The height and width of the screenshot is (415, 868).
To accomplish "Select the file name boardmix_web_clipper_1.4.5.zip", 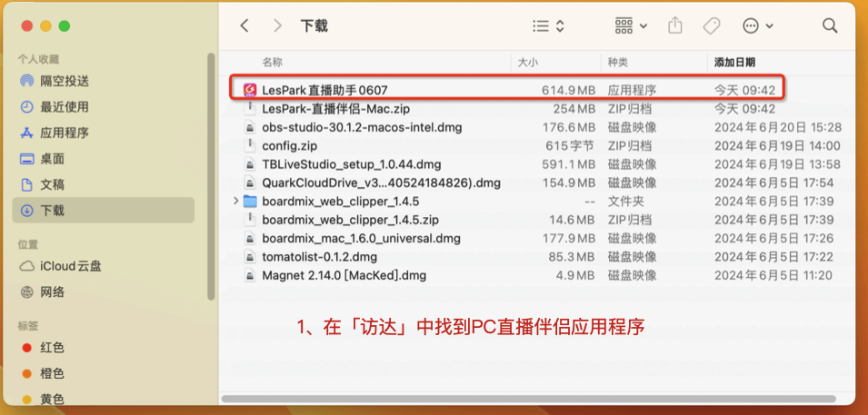I will click(351, 220).
